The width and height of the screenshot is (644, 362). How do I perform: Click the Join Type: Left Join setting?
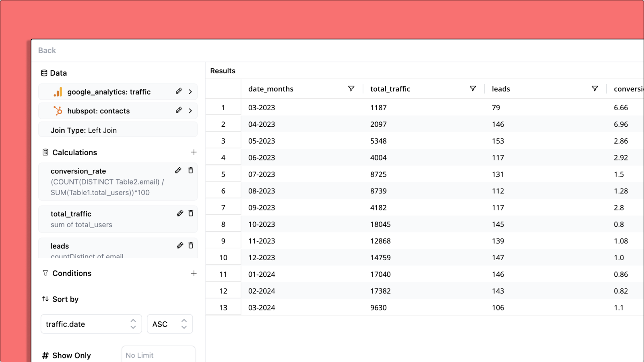pos(118,130)
